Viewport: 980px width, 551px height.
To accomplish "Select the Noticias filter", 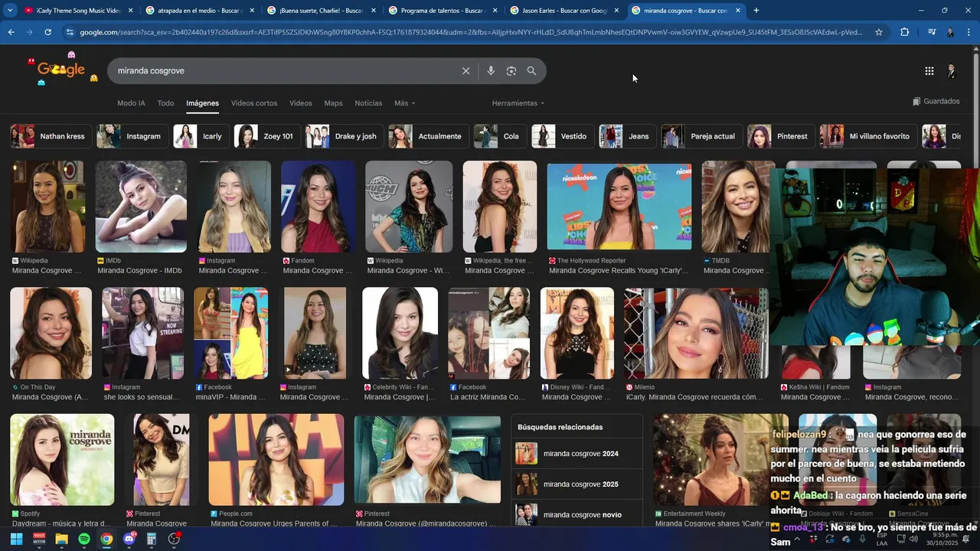I will [x=368, y=103].
